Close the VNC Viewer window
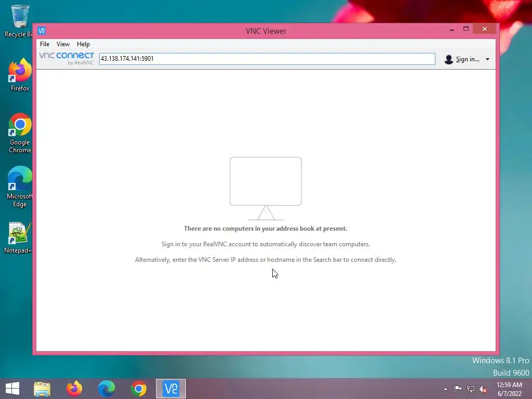The width and height of the screenshot is (532, 399). click(485, 29)
